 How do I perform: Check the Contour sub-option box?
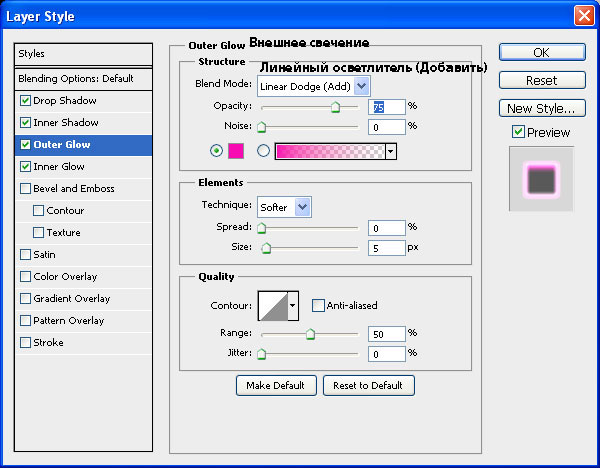coord(38,210)
